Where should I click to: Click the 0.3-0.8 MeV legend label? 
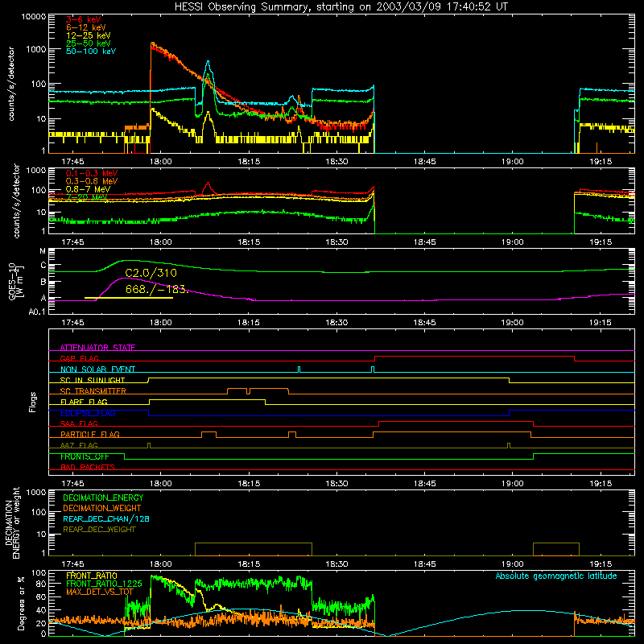92,181
